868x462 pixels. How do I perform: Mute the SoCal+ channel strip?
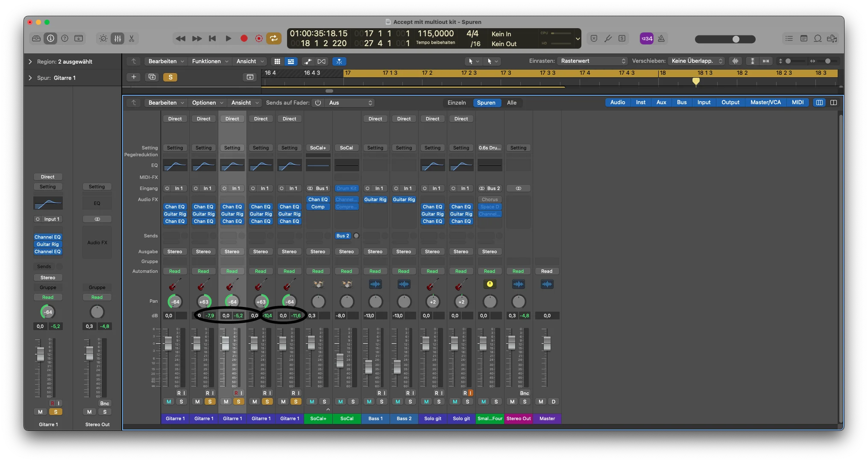(x=312, y=402)
